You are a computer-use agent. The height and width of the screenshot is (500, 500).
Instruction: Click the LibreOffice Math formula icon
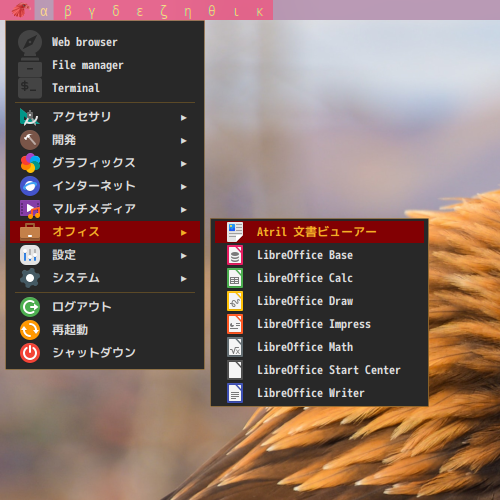pos(235,347)
